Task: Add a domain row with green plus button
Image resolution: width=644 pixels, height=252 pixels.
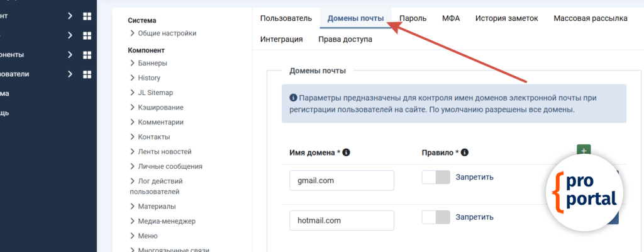Action: (x=584, y=151)
